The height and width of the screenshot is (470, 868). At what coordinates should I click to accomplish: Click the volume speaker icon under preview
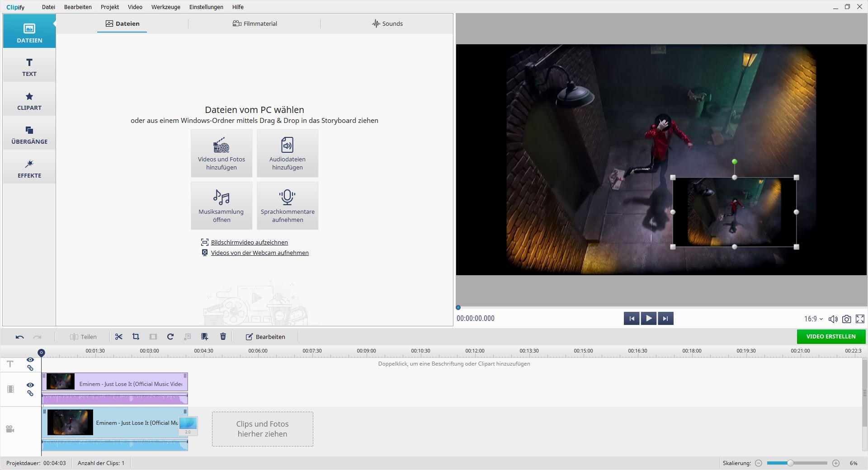(x=833, y=319)
